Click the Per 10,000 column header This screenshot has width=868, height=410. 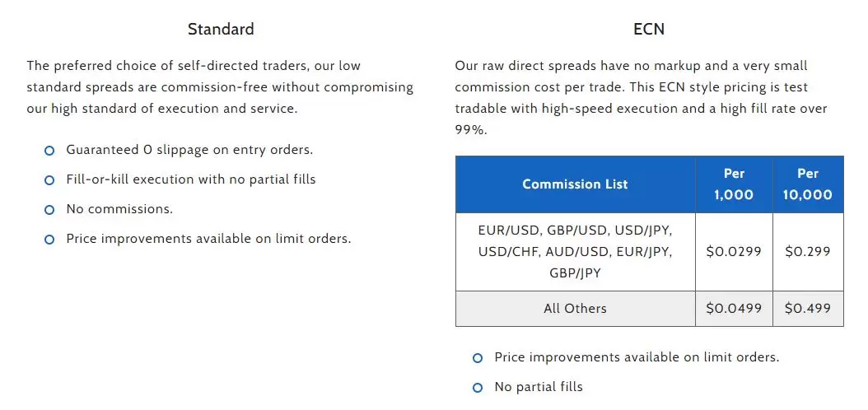click(808, 184)
